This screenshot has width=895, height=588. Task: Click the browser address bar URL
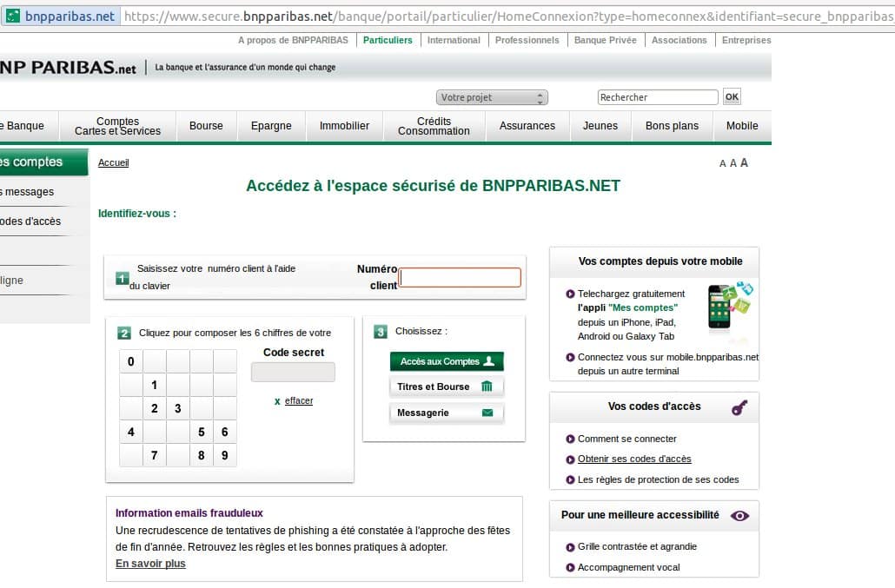[508, 16]
